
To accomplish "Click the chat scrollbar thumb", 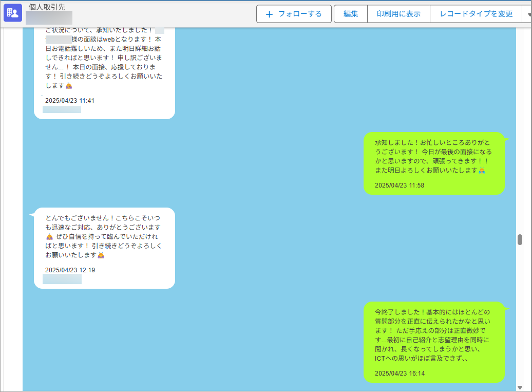I will (x=520, y=239).
